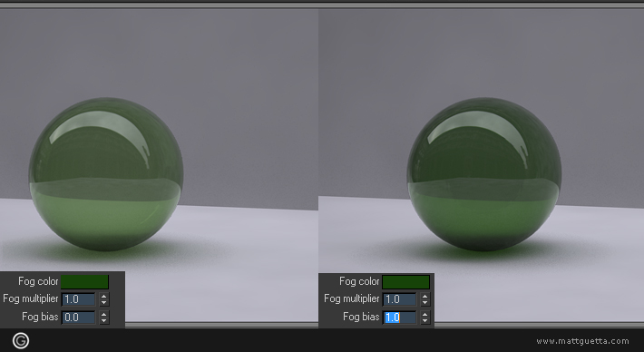Increase left Fog bias with up spinner arrow

coord(104,314)
